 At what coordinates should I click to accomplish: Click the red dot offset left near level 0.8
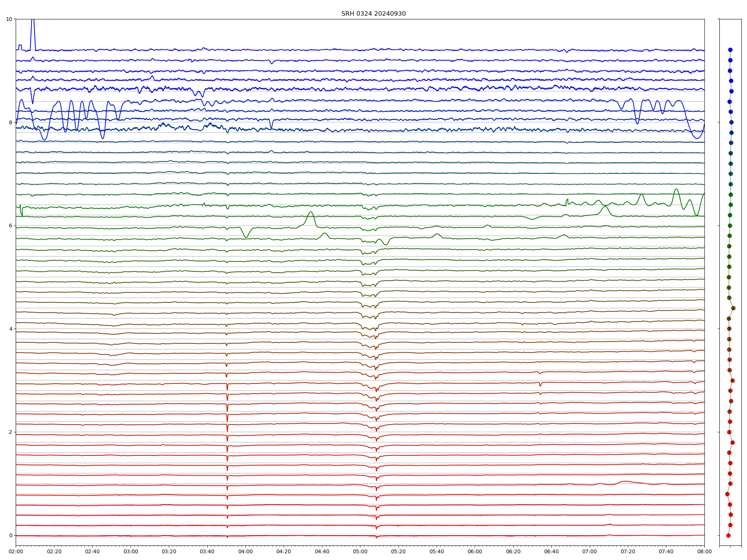point(727,494)
